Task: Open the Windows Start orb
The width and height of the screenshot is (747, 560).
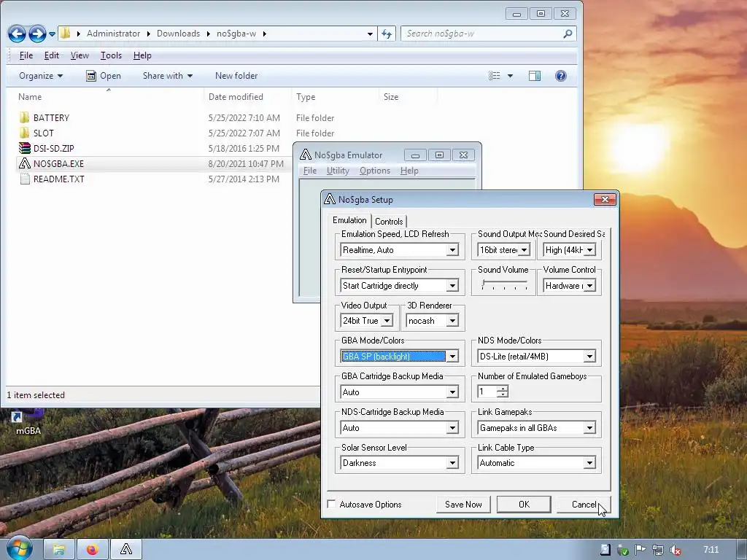Action: tap(19, 549)
